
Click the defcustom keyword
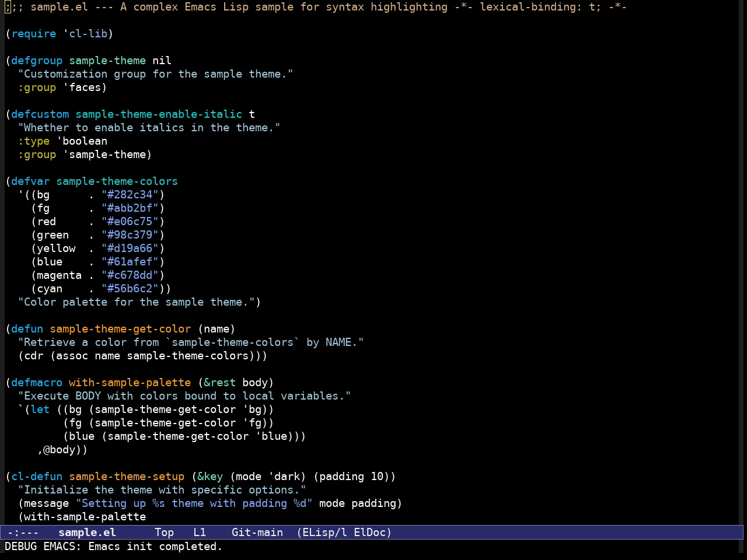point(40,114)
